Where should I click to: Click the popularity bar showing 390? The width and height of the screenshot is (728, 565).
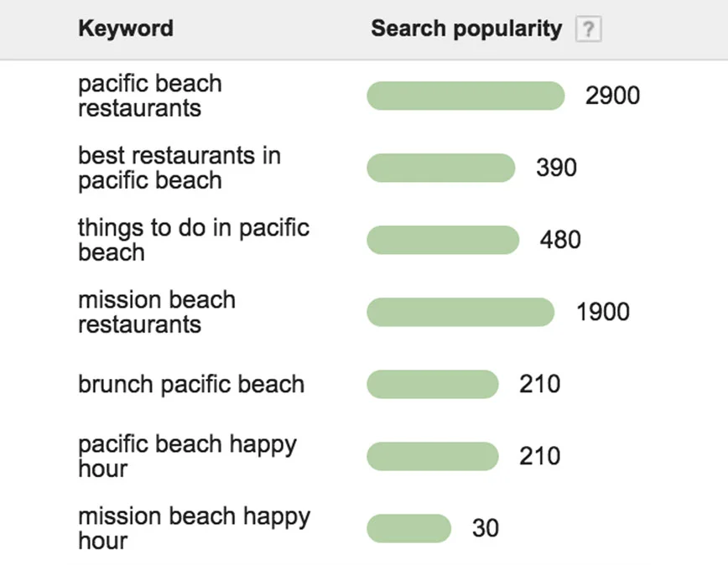click(441, 168)
